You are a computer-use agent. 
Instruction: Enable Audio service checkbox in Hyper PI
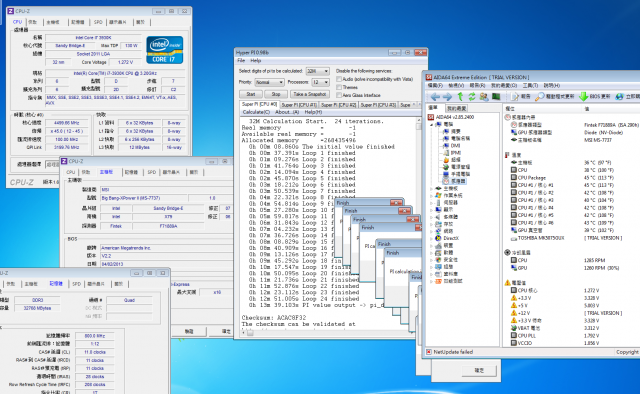click(x=339, y=79)
